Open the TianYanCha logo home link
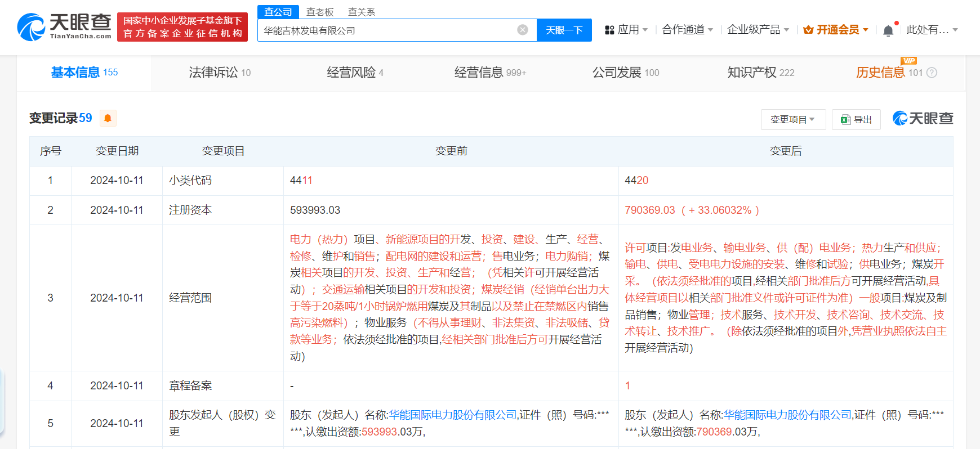This screenshot has width=980, height=449. tap(64, 26)
